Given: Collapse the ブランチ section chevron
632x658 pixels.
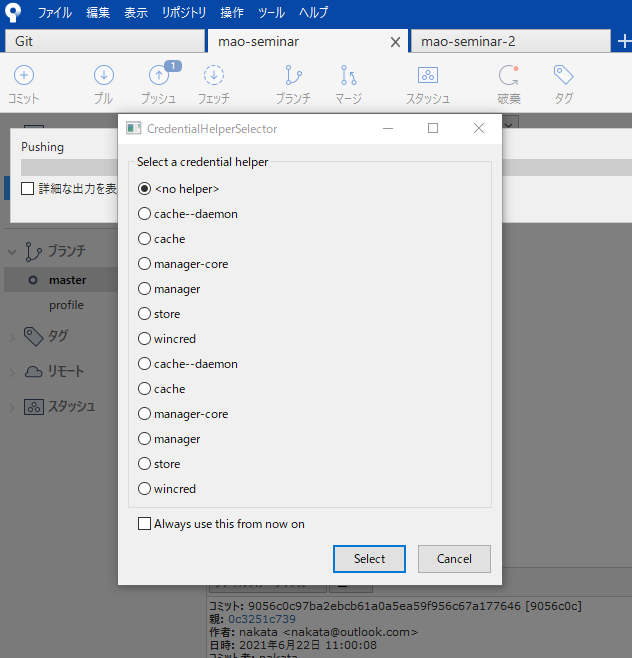Looking at the screenshot, I should (x=12, y=252).
